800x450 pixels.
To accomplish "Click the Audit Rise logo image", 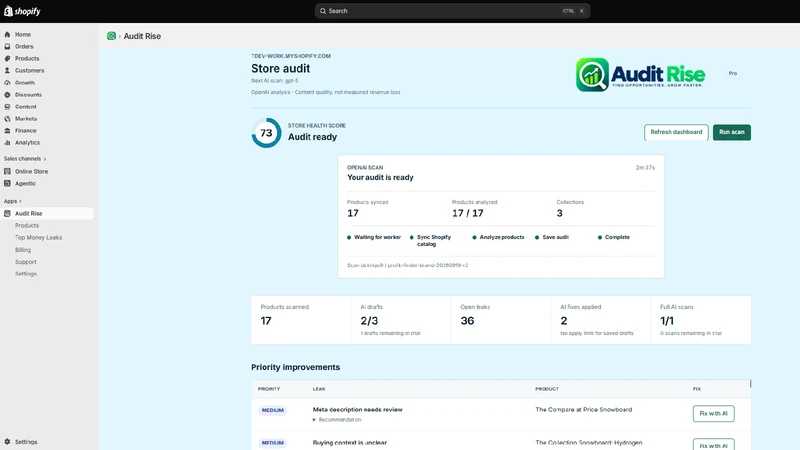I will click(640, 74).
